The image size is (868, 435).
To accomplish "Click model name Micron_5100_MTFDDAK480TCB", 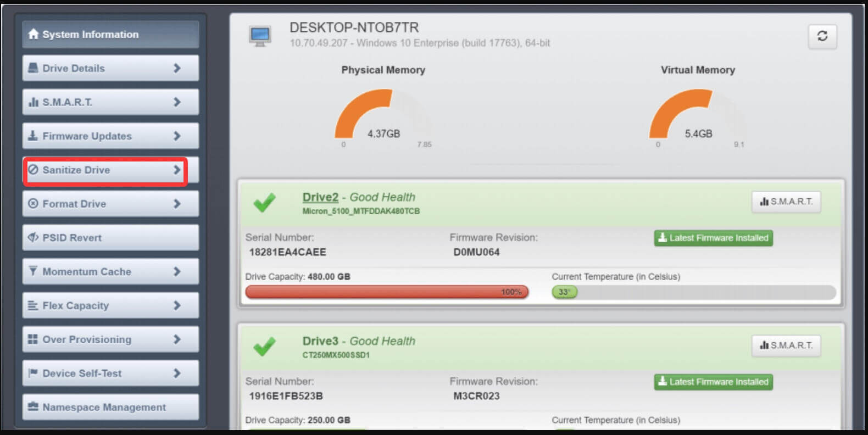I will pyautogui.click(x=361, y=211).
